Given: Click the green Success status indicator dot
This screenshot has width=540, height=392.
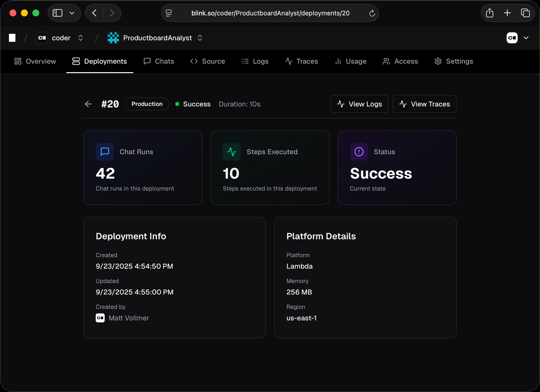Looking at the screenshot, I should tap(177, 104).
